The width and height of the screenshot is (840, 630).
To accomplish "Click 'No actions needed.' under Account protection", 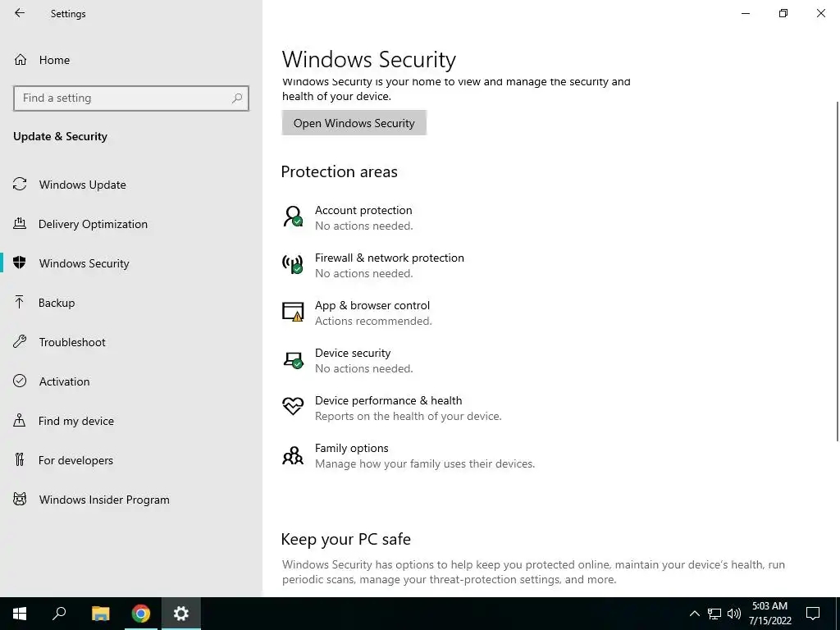I will tap(363, 226).
